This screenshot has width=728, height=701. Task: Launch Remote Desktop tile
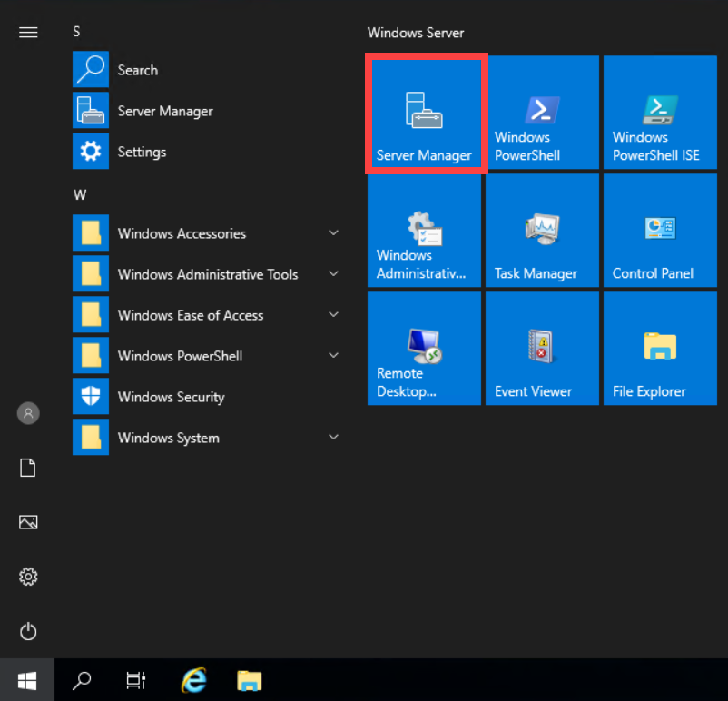(x=424, y=348)
